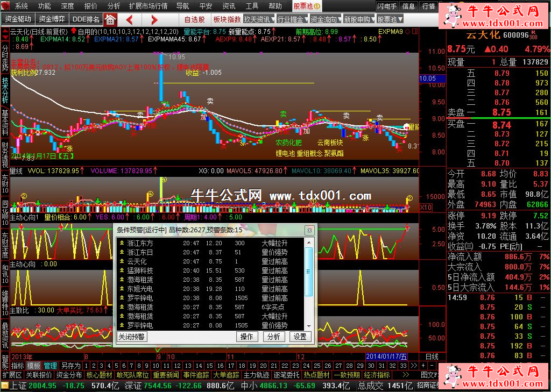Click the 闪电手 button at top-right

pyautogui.click(x=387, y=6)
